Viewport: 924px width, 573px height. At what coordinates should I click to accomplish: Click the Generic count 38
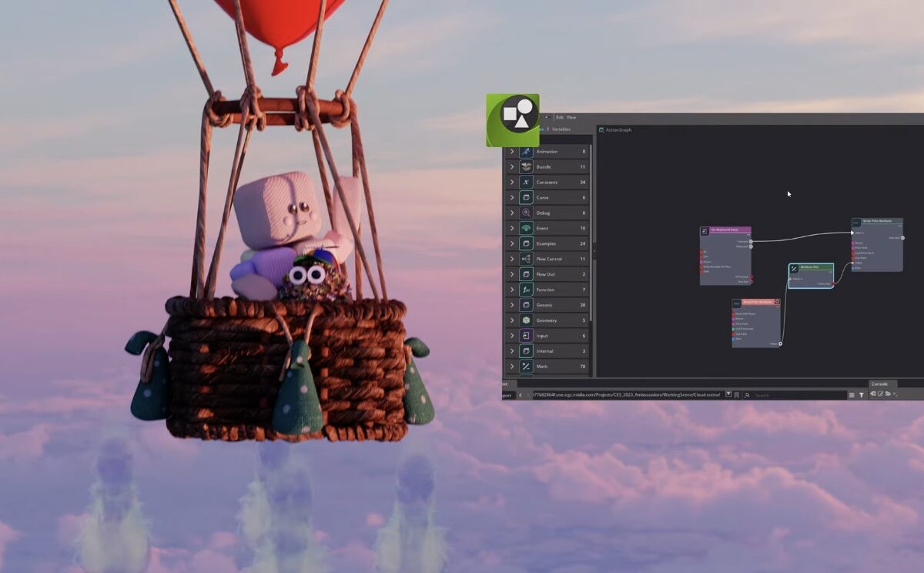583,305
